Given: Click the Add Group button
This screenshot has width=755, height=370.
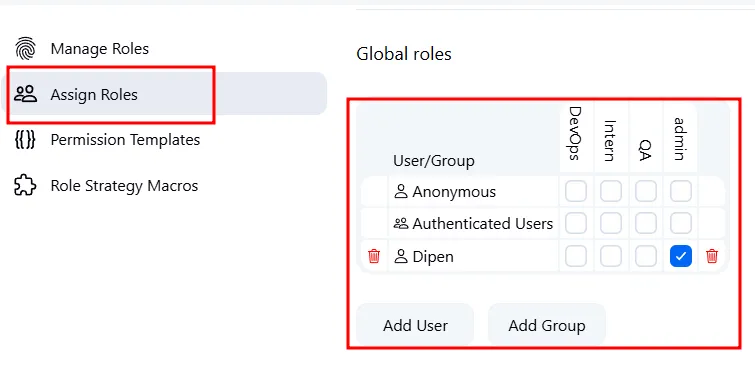Looking at the screenshot, I should [547, 325].
